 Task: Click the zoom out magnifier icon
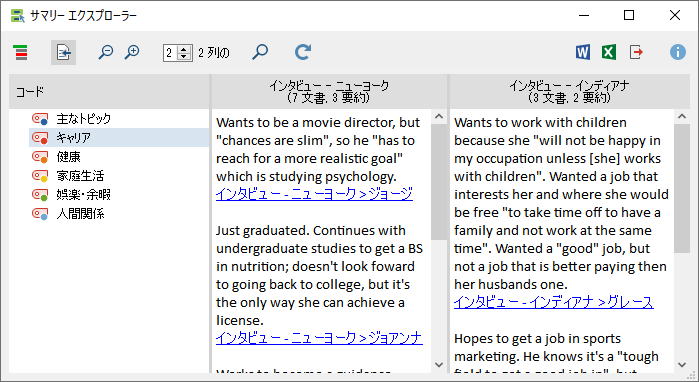point(106,52)
